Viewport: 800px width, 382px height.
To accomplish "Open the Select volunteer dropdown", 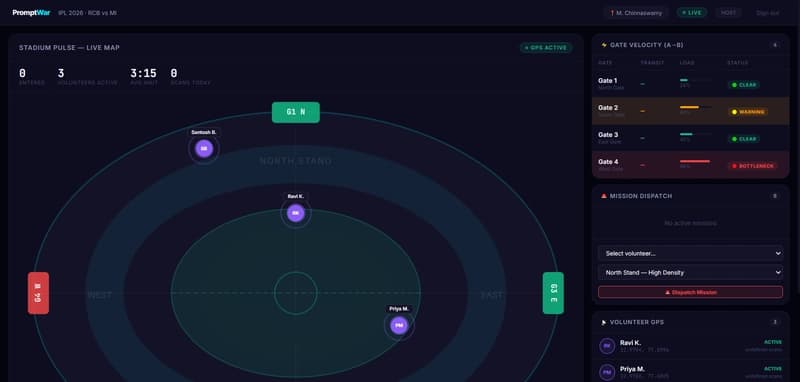I will click(x=690, y=253).
